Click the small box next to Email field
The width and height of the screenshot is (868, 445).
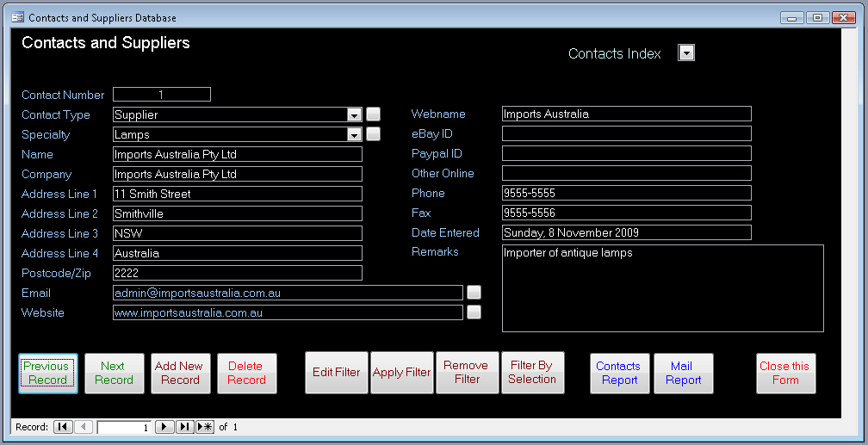pos(474,293)
